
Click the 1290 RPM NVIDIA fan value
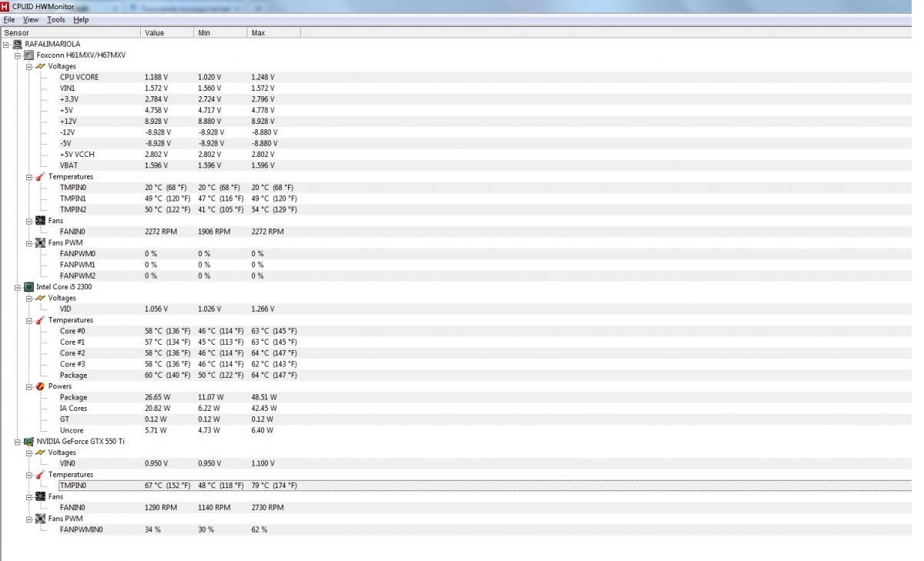(161, 508)
